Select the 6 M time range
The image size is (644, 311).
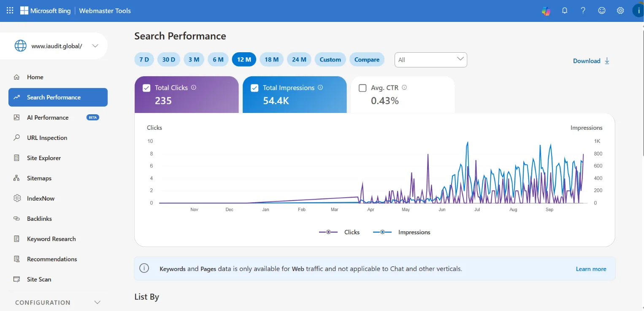(218, 59)
